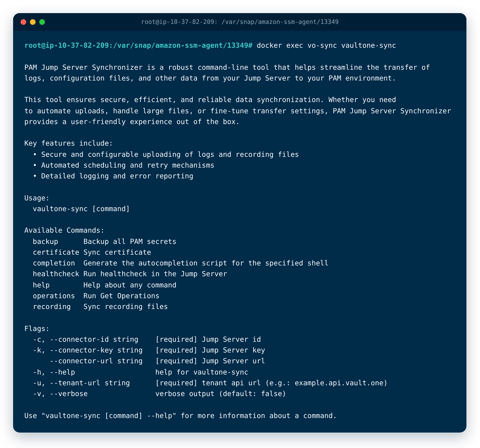Click the line starting 'PAM Jump Server Synchronizer is'

[x=227, y=67]
